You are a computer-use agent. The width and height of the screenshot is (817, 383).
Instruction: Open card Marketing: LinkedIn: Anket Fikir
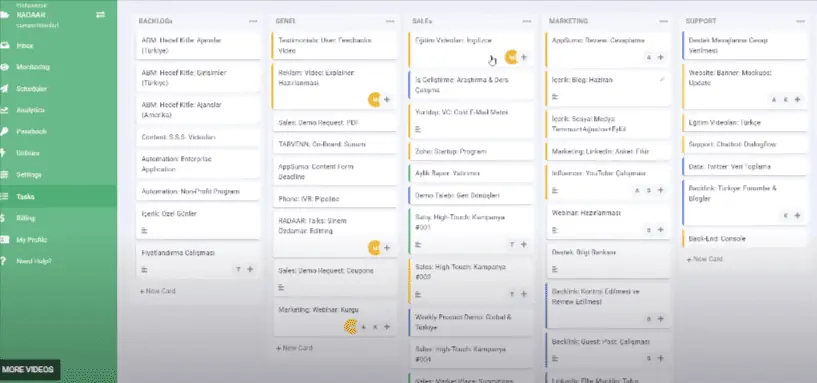click(x=608, y=152)
